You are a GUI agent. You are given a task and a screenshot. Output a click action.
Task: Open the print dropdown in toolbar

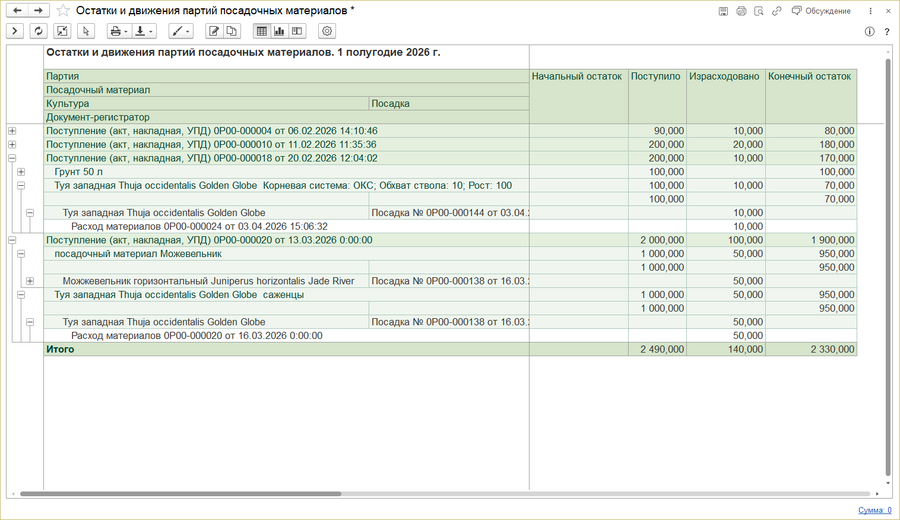click(119, 31)
